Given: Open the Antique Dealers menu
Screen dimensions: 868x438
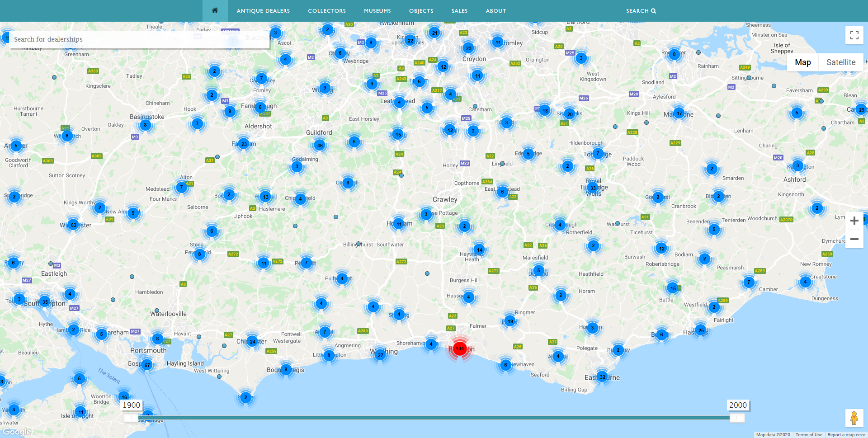Looking at the screenshot, I should point(263,11).
